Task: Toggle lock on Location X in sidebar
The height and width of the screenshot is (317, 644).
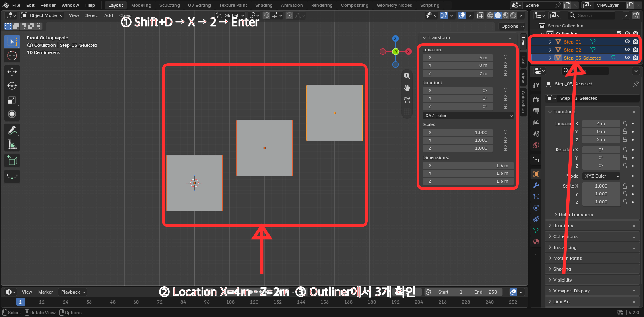Action: click(505, 58)
